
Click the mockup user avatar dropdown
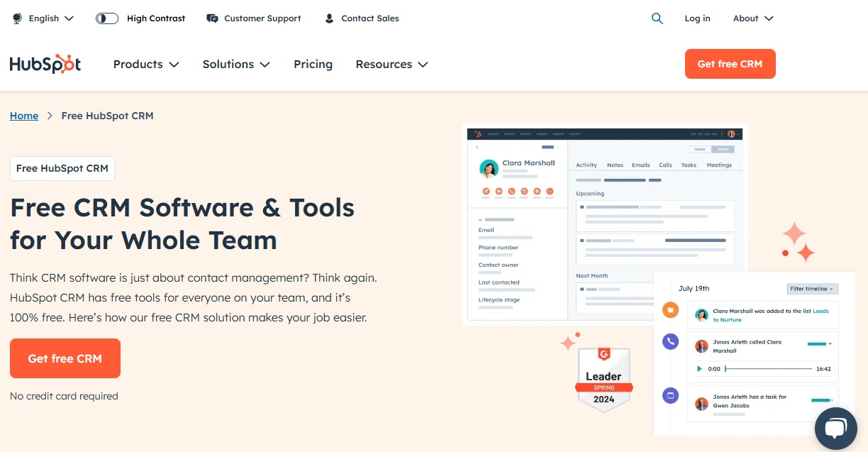733,133
